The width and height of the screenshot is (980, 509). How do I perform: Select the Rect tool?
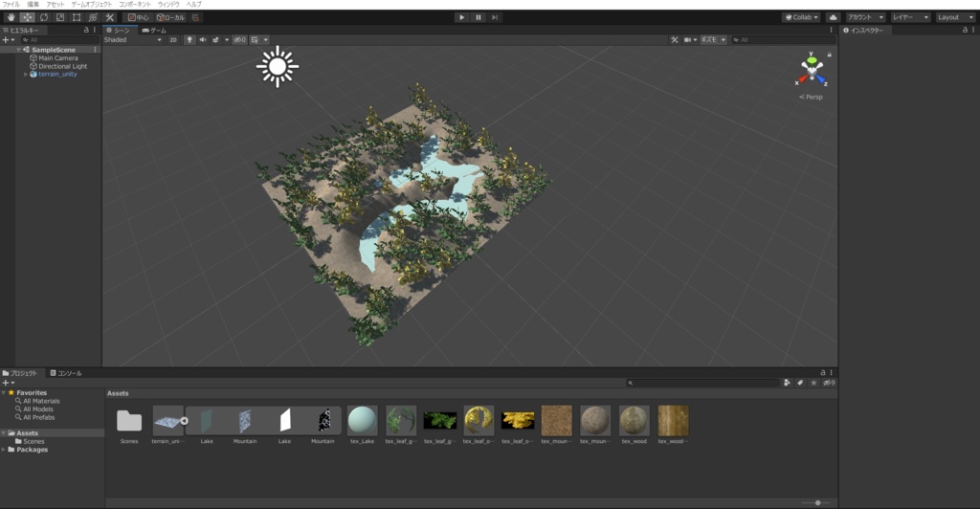coord(77,17)
